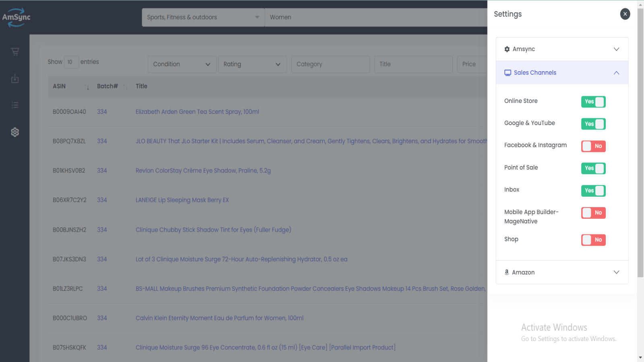Screen dimensions: 644x362
Task: Open Elizabeth Arden Green Tea Scent Spray
Action: pos(197,112)
